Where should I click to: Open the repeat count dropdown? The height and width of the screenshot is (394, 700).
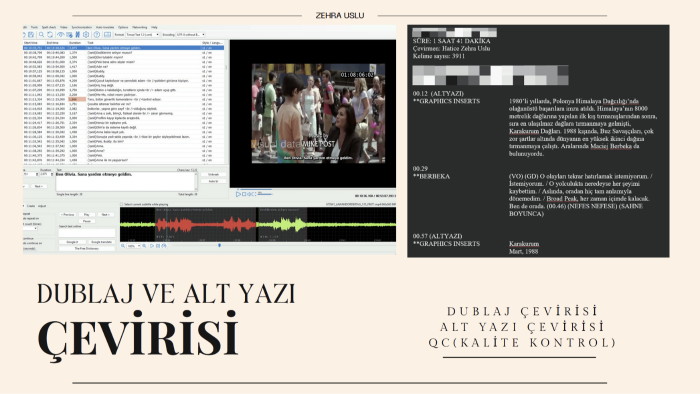[x=30, y=228]
